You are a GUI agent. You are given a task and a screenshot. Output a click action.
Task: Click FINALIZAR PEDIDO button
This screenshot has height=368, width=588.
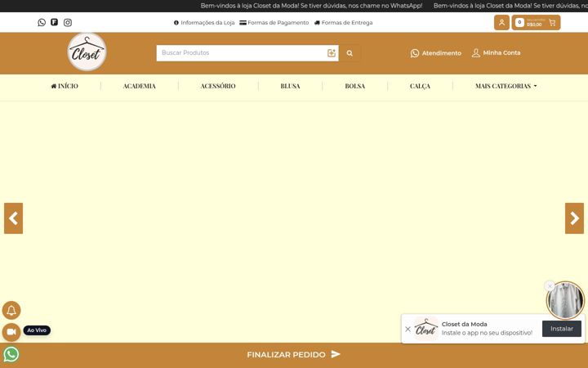[294, 354]
